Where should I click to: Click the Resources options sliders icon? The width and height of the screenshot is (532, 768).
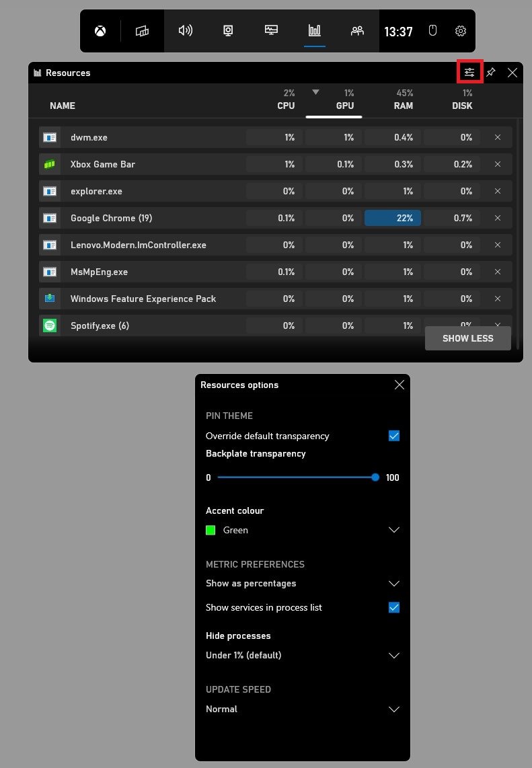pos(469,73)
